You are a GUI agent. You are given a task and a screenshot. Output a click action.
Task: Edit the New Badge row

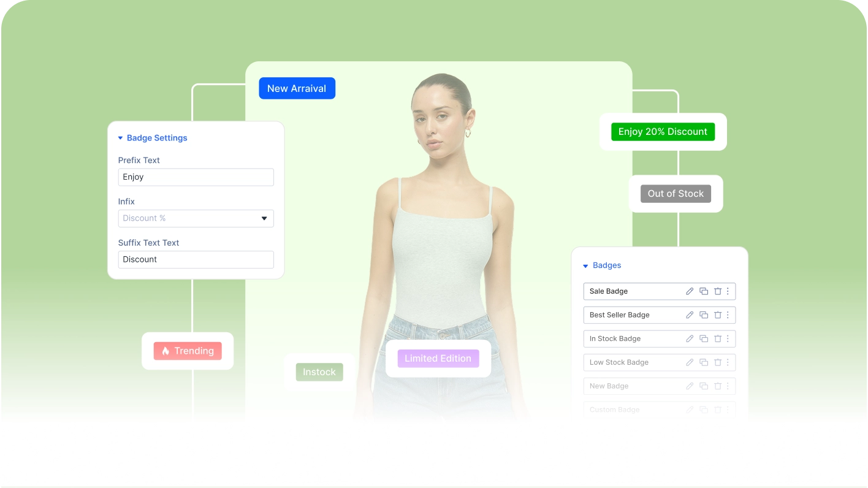coord(690,386)
